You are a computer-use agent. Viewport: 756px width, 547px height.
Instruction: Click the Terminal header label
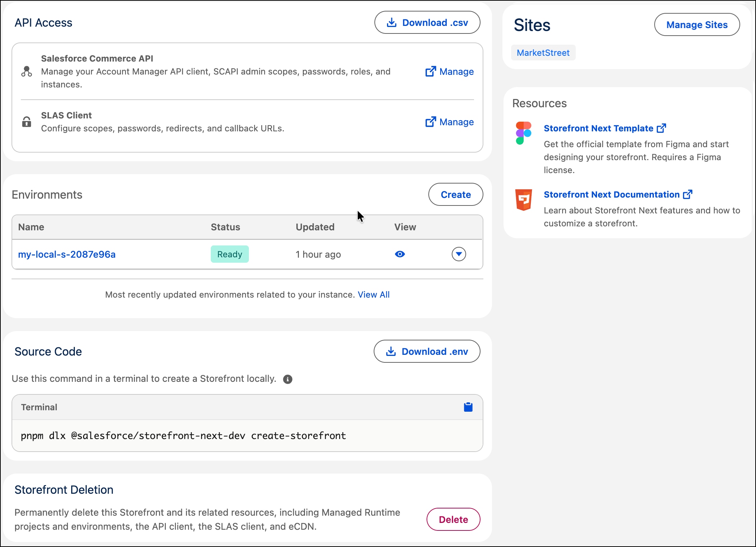[39, 407]
